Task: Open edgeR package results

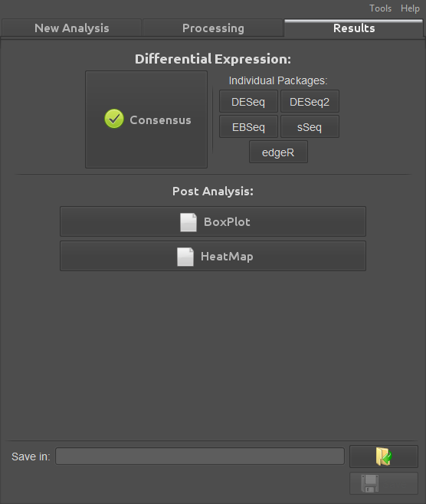Action: coord(278,152)
